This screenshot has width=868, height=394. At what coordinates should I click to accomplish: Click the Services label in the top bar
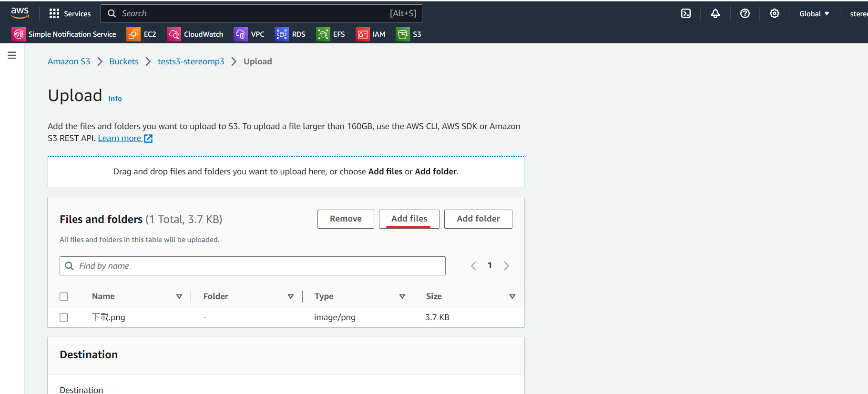(77, 14)
